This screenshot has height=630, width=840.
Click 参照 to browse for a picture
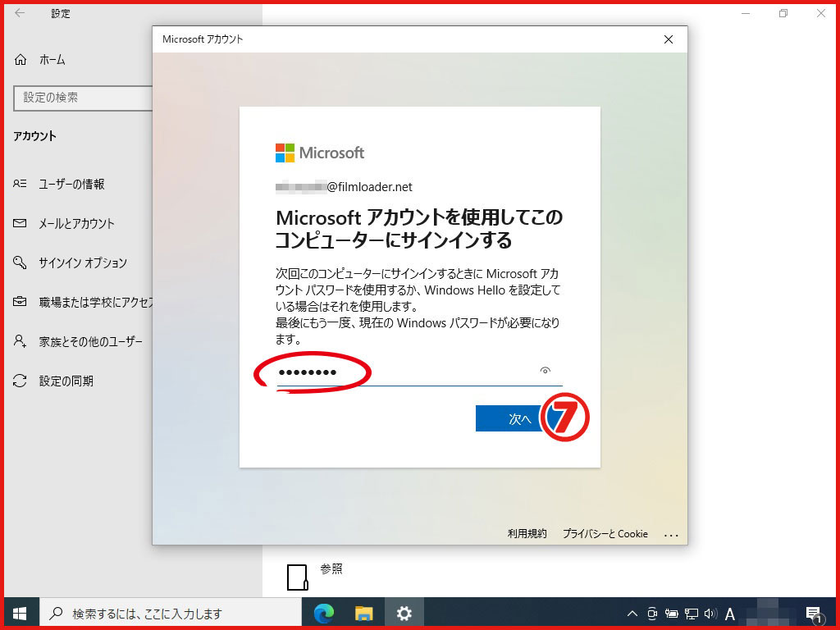point(331,569)
